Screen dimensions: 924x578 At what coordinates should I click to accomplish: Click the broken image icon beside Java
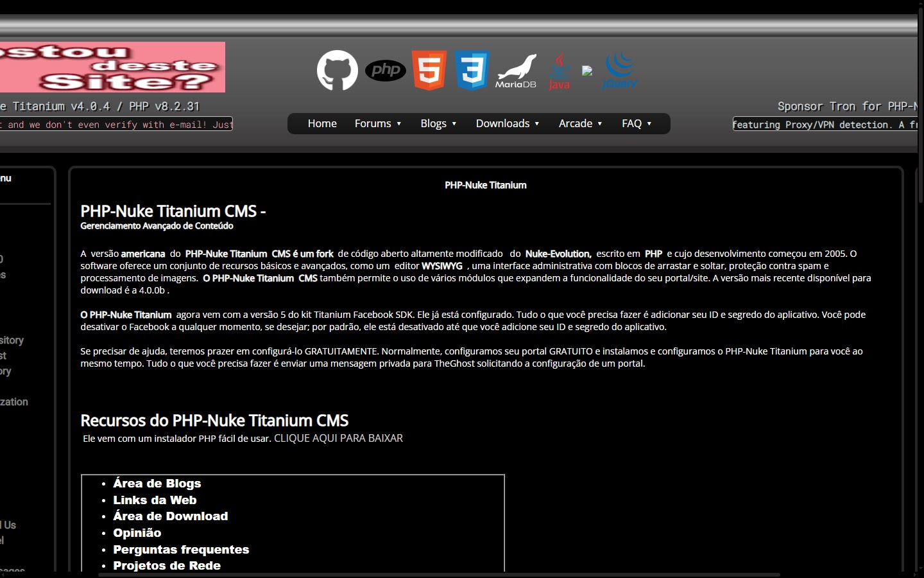[587, 71]
